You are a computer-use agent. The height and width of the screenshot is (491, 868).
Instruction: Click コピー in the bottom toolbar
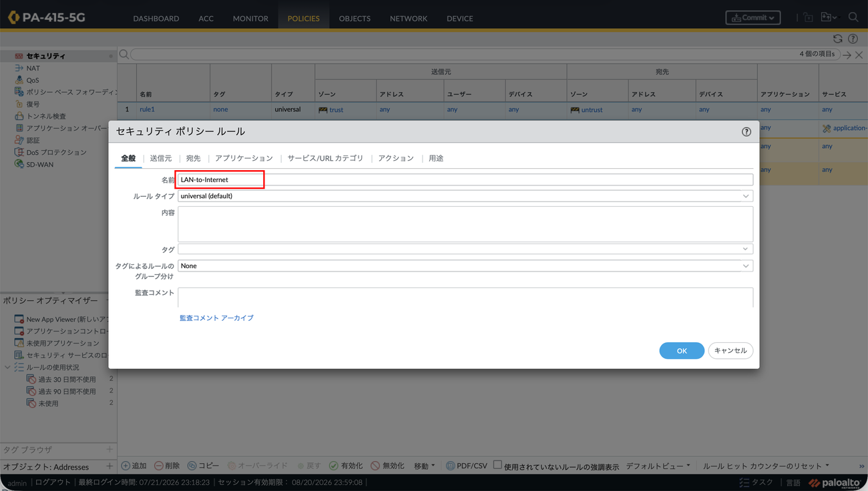[203, 466]
